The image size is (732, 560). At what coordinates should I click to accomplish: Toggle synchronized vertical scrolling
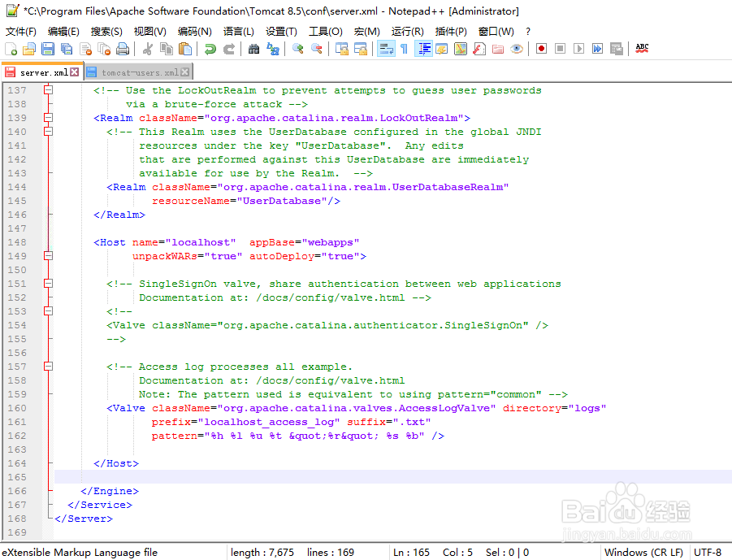(342, 49)
